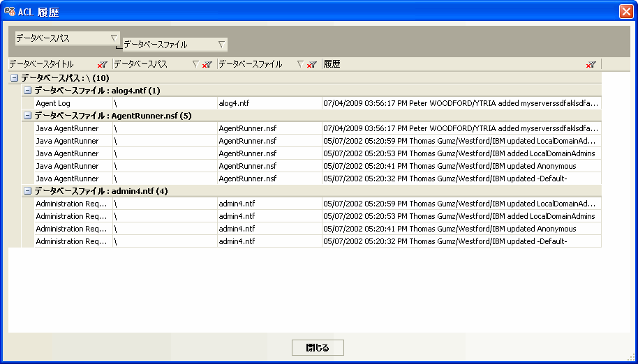Collapse the admin4.ntf (4) file group
The height and width of the screenshot is (364, 638).
(27, 191)
